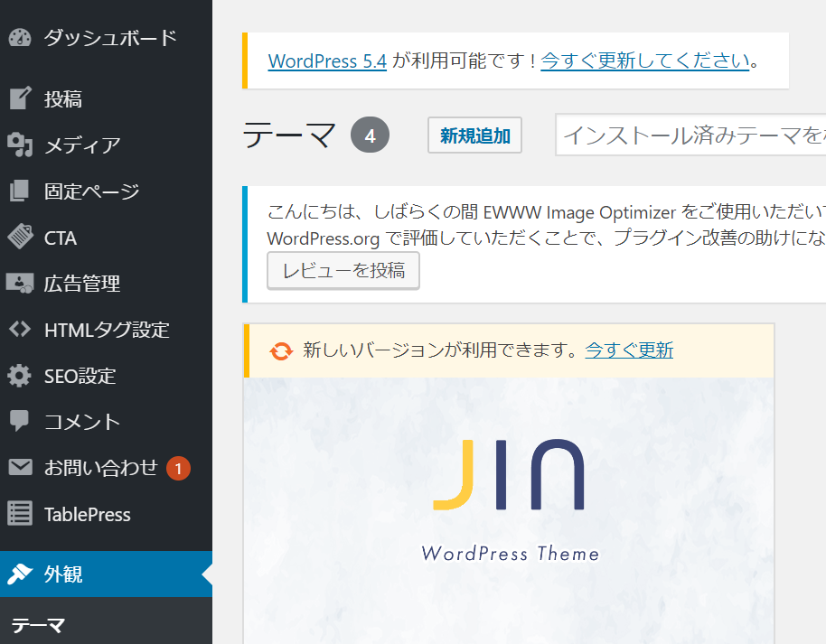
Task: Click the 新規追加 button
Action: pyautogui.click(x=474, y=135)
